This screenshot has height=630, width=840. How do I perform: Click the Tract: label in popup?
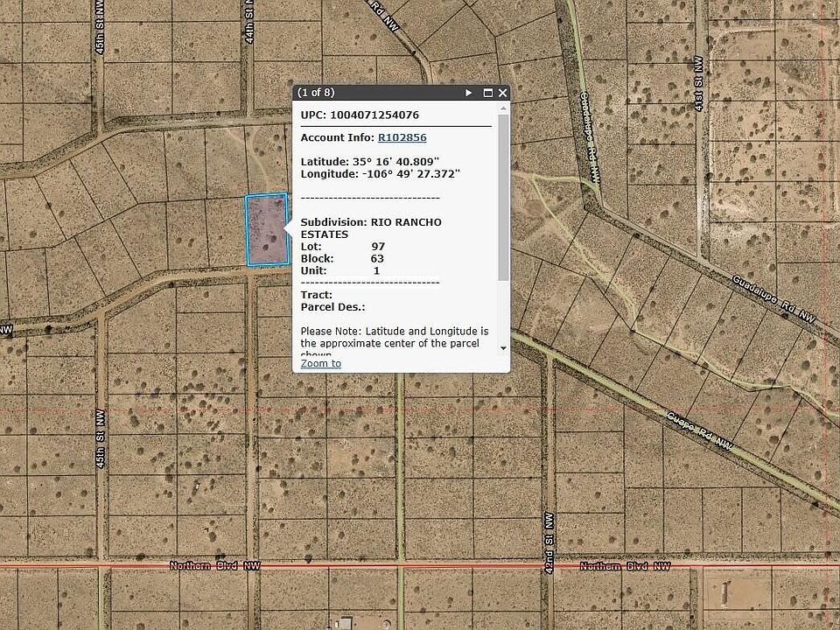pyautogui.click(x=316, y=295)
